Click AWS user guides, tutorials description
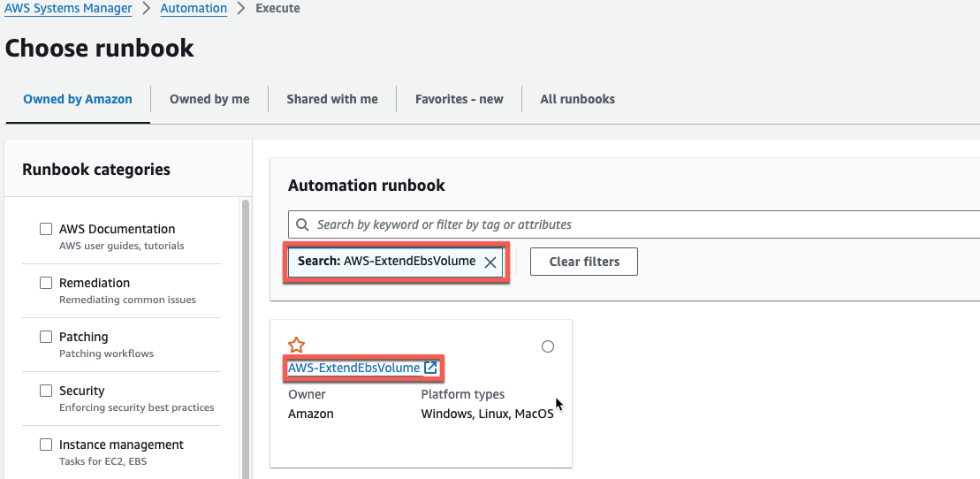This screenshot has height=479, width=980. point(121,246)
